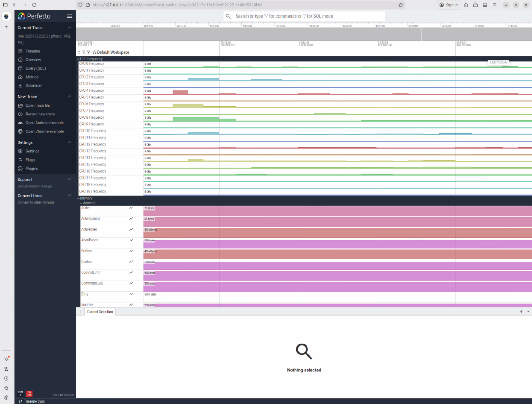Open the browser history clock icon
Viewport: 532px width, 404px height.
tap(6, 378)
